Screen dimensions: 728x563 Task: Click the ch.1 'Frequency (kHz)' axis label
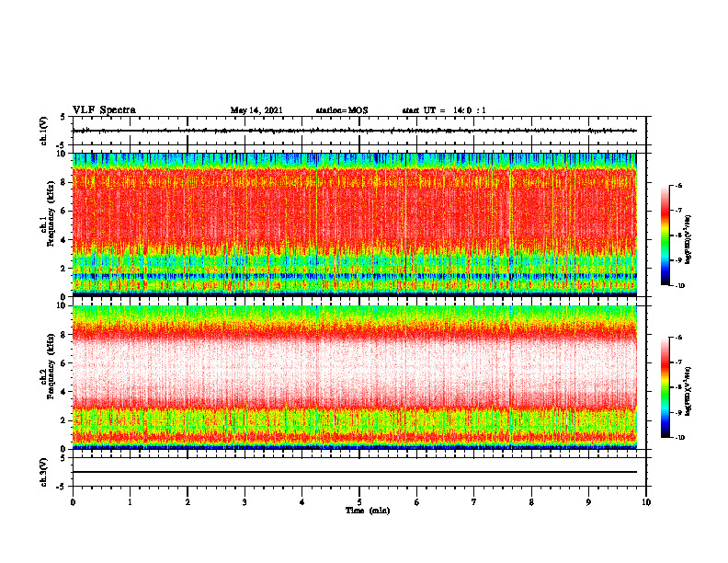point(51,213)
